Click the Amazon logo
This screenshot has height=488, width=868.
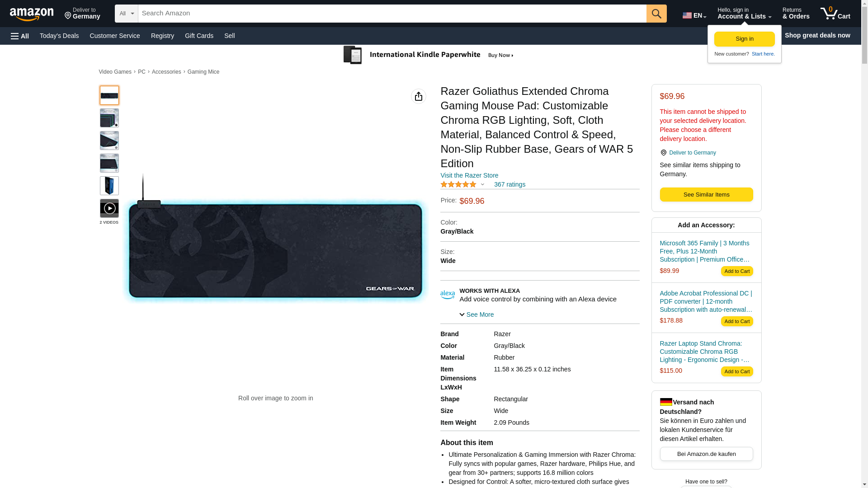(32, 14)
